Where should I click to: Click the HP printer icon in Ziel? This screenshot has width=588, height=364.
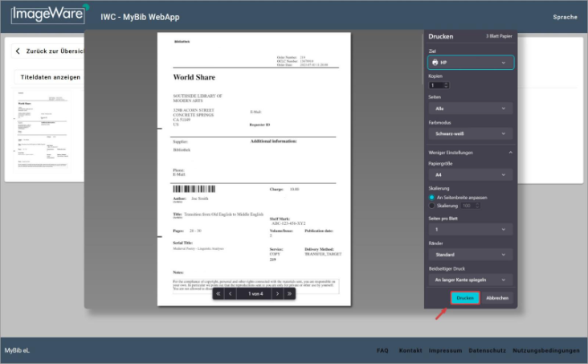click(x=435, y=62)
